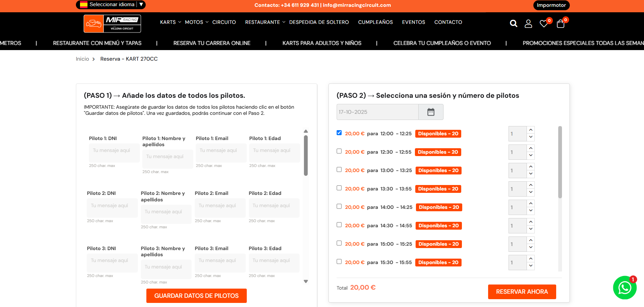Open the shopping bag cart icon
This screenshot has width=644, height=307.
pos(560,24)
